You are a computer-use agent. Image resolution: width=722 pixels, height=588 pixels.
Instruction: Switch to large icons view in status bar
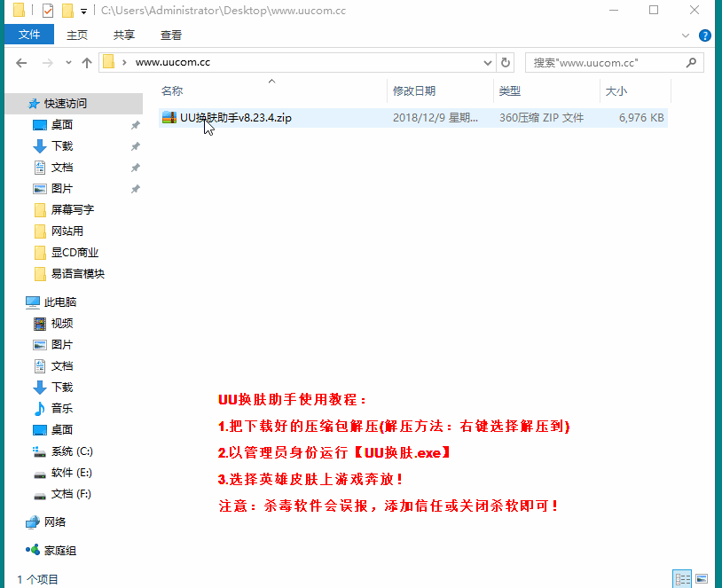point(702,578)
